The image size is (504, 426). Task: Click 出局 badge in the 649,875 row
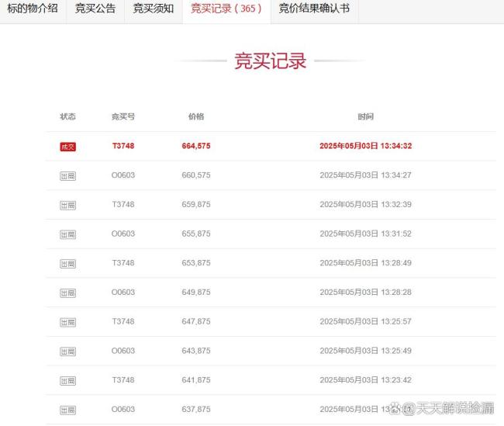tap(67, 293)
